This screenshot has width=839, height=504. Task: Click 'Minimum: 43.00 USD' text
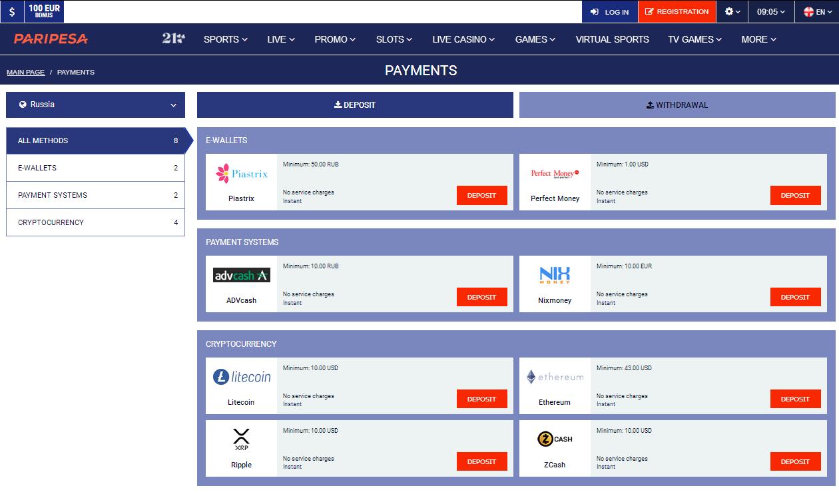pyautogui.click(x=624, y=368)
